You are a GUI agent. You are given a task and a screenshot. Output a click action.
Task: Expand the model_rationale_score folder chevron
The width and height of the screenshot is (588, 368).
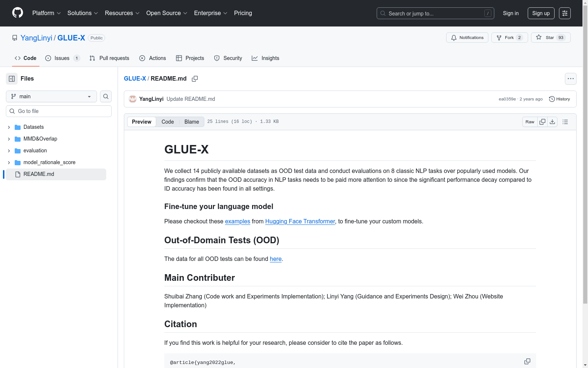coord(9,163)
